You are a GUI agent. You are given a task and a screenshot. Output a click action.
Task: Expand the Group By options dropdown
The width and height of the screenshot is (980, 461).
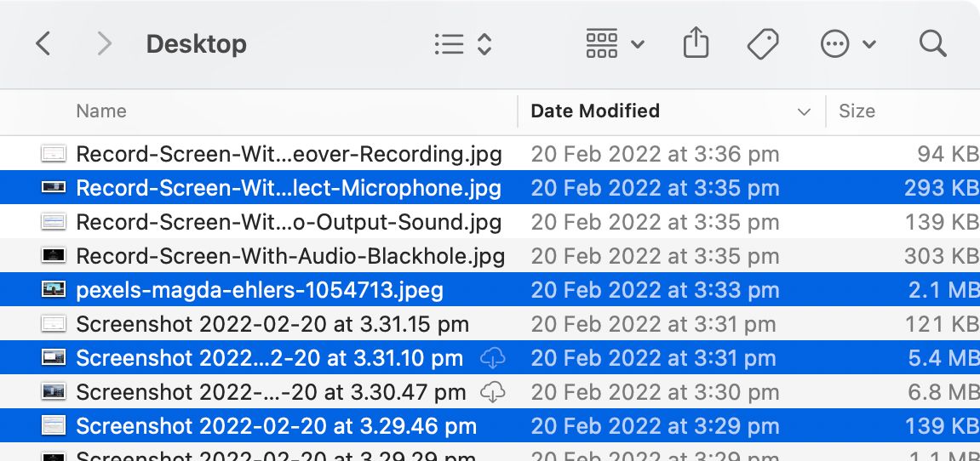[x=615, y=44]
